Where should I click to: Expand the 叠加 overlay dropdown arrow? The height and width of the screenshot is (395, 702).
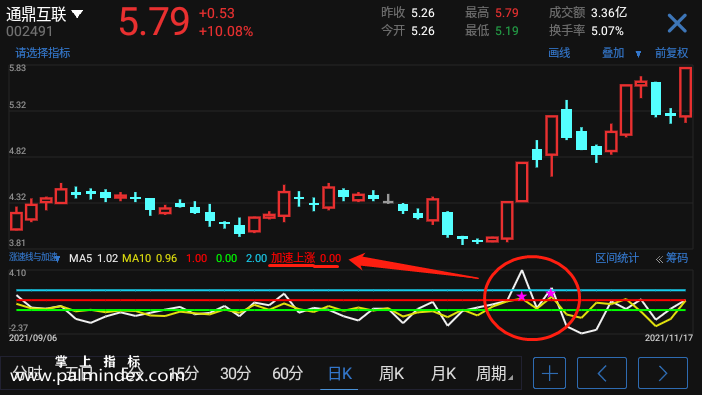pos(638,54)
